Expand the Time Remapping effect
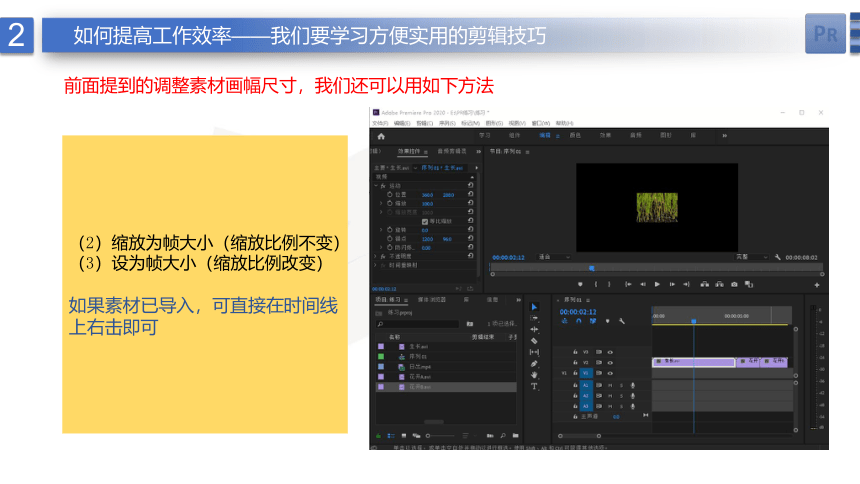 coord(376,265)
